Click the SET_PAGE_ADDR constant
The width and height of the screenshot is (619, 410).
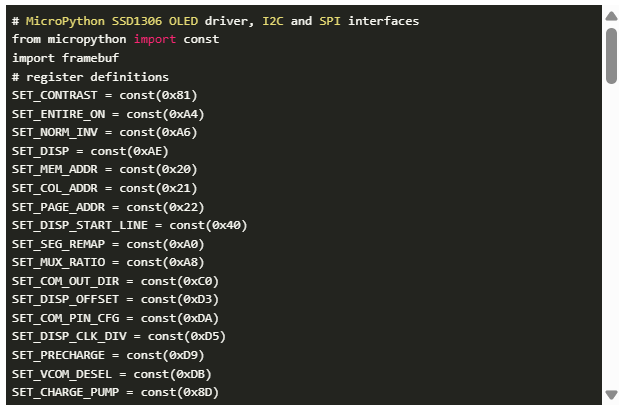108,206
